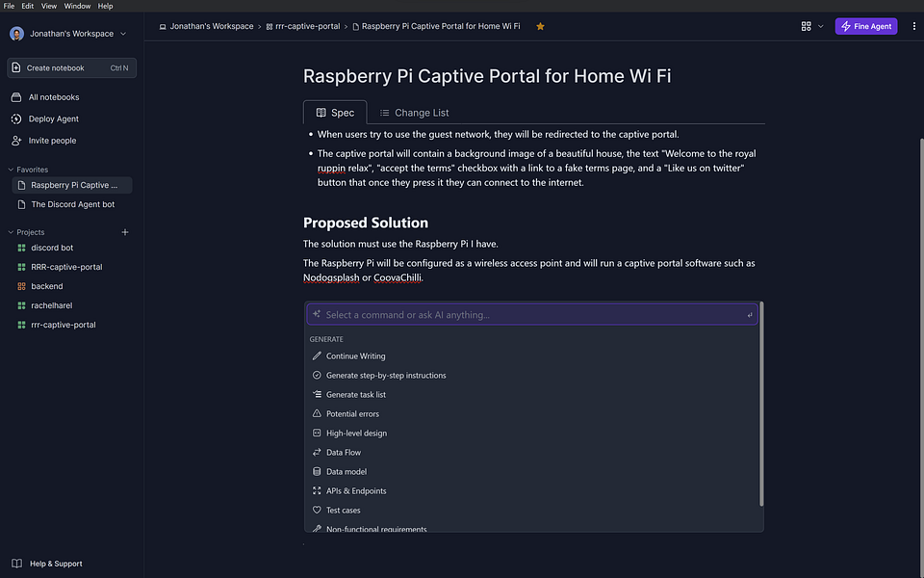
Task: Submit the AI command with enter icon
Action: (750, 316)
